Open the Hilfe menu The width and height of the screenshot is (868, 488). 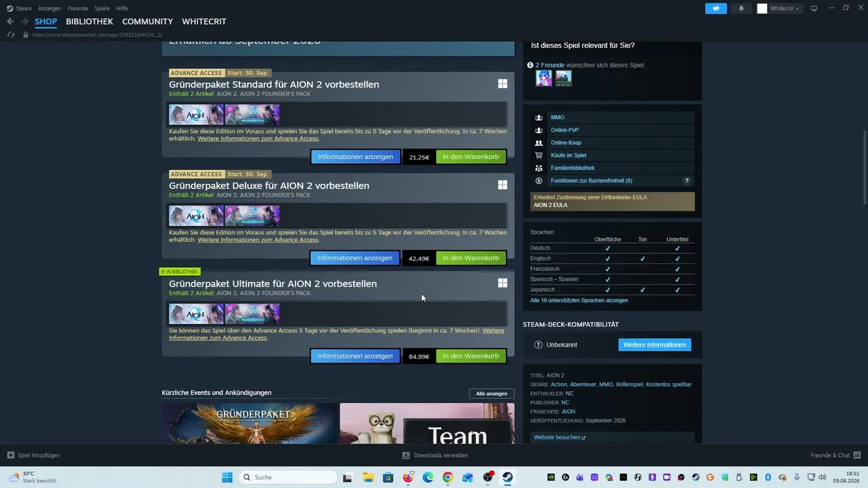point(122,8)
